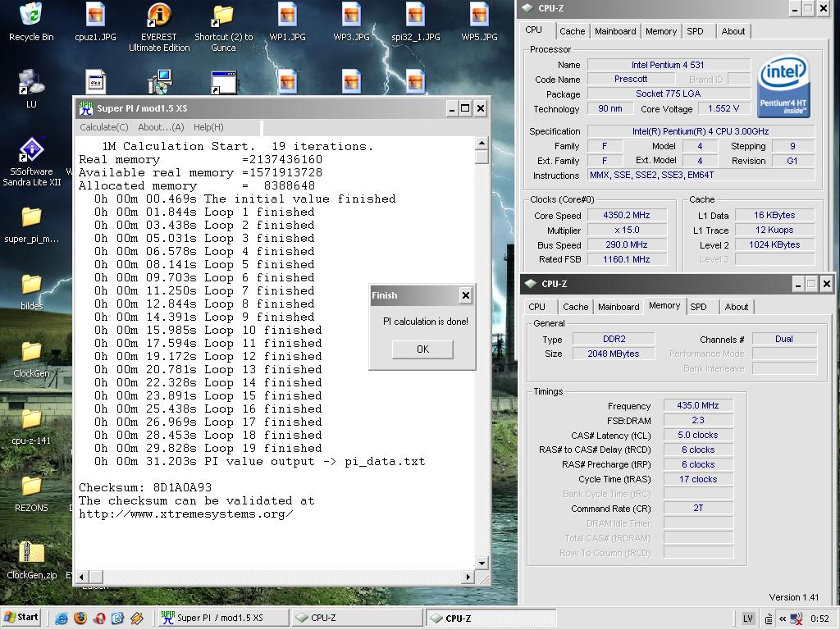Show hidden tray icons with chevron
This screenshot has width=840, height=630.
pos(783,619)
